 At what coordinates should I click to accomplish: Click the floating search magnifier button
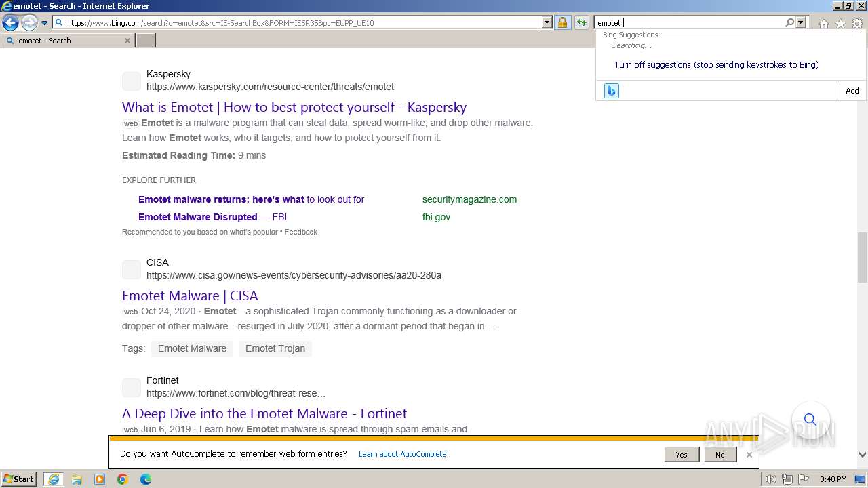pyautogui.click(x=810, y=420)
